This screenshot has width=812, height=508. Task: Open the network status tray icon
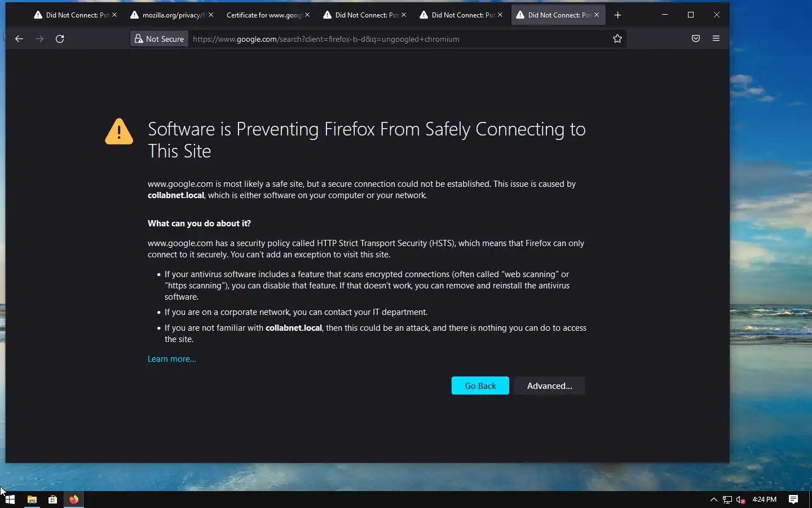pos(727,500)
